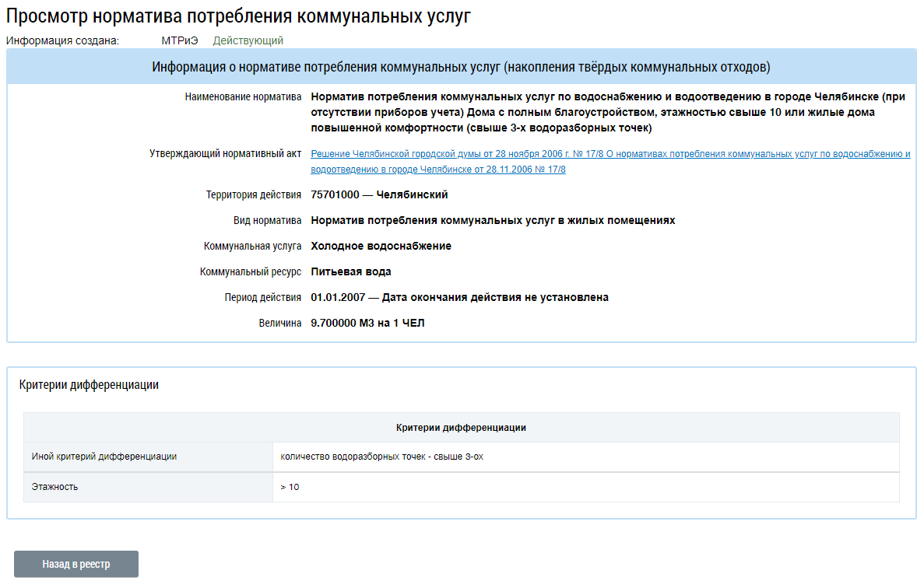Click the 'Критерии дифференциации' table header
This screenshot has width=924, height=581.
click(461, 428)
